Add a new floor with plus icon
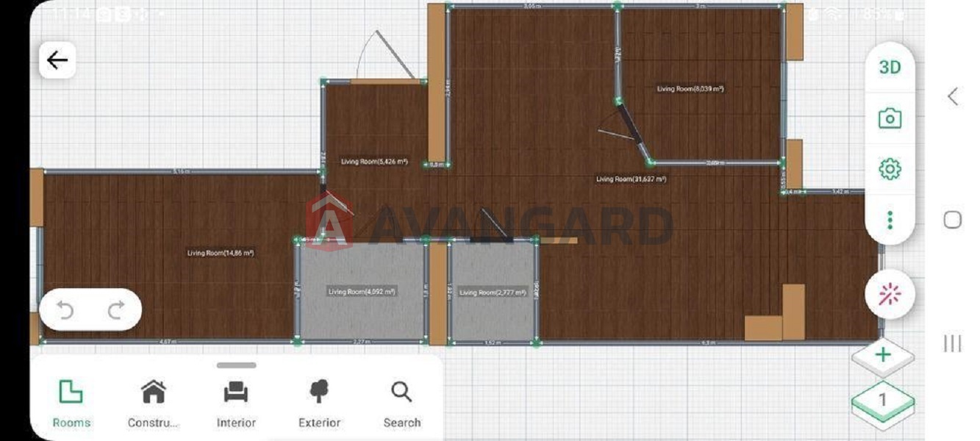The image size is (980, 441). [x=883, y=355]
